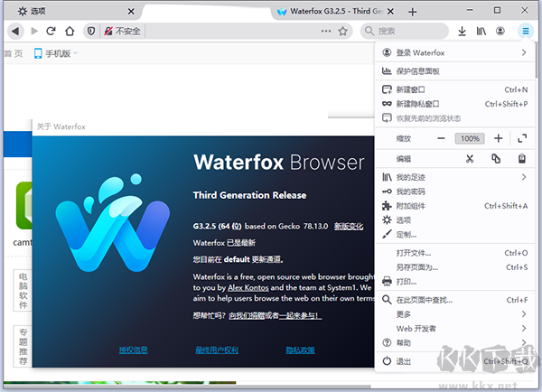Click the forward navigation arrow

coord(34,31)
